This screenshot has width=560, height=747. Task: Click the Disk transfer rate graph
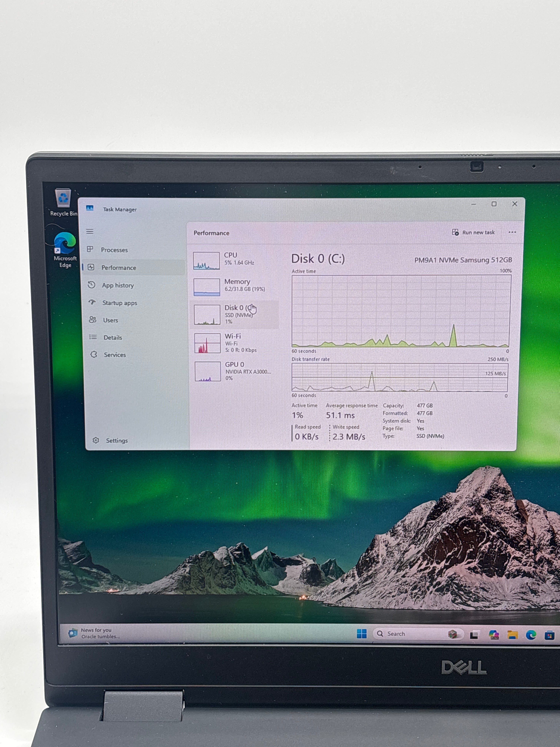coord(400,378)
